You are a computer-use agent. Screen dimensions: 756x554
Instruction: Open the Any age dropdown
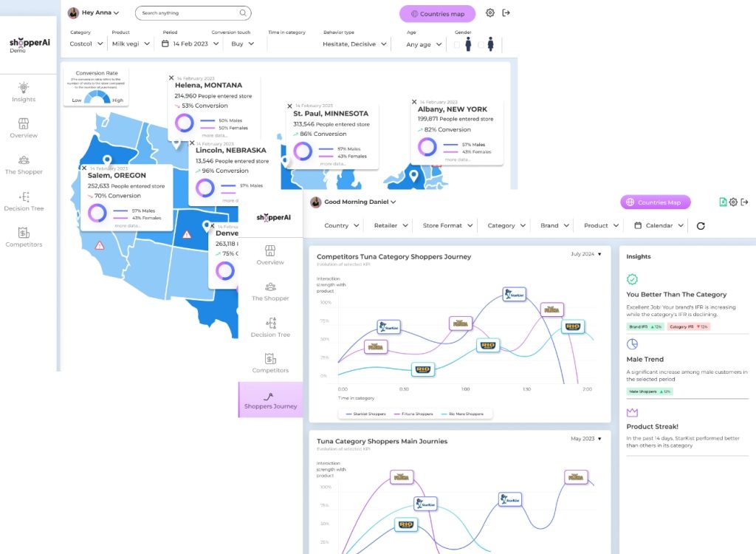point(424,44)
